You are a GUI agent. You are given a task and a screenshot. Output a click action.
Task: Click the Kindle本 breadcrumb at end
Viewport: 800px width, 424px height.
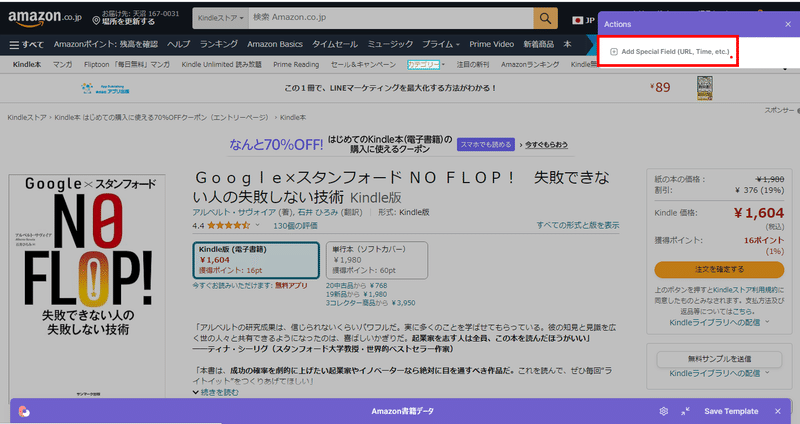[293, 117]
